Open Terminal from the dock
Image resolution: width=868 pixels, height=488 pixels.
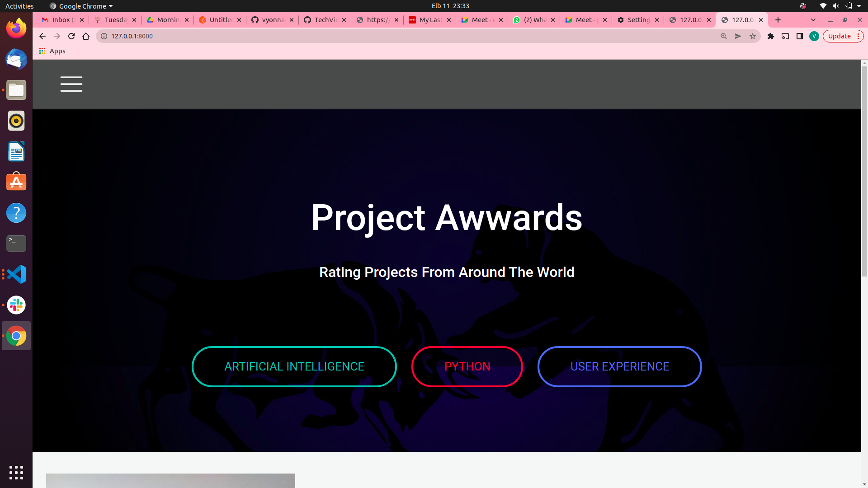click(x=16, y=244)
